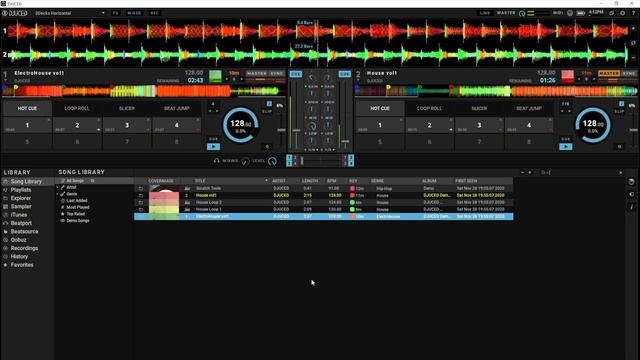Switch deck 1 pads to BEAT JUMP
This screenshot has height=360, width=640.
point(176,108)
